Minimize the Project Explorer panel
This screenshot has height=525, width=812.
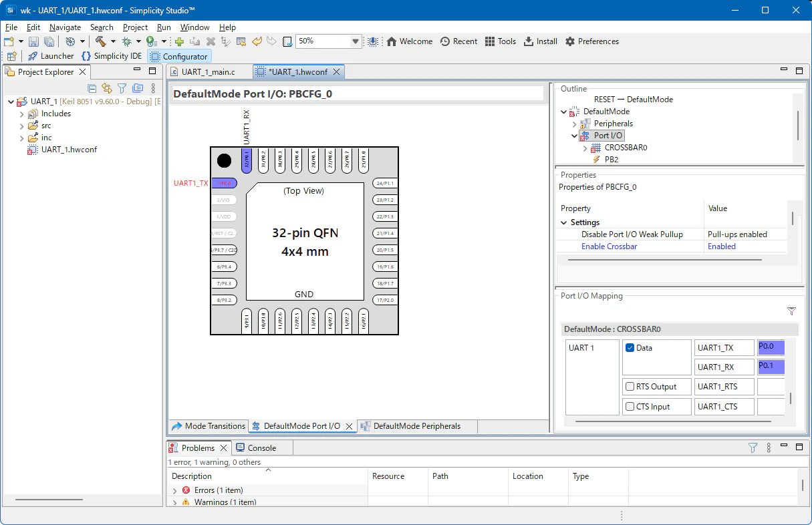click(137, 71)
